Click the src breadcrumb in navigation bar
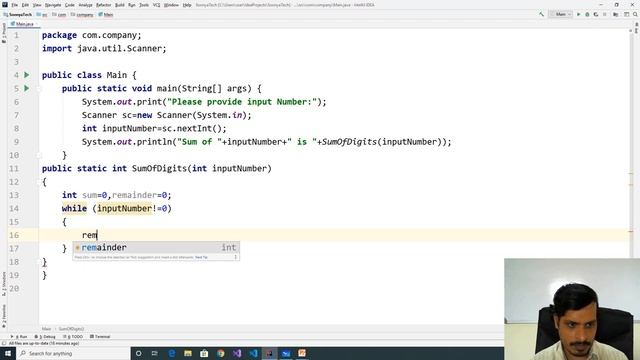This screenshot has width=640, height=360. [42, 15]
